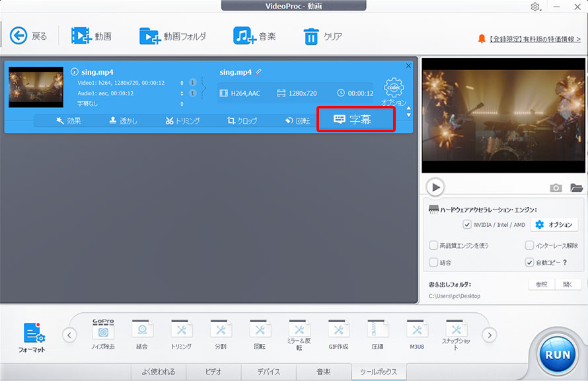Expand the Audio1 track selector arrows
Image resolution: width=588 pixels, height=381 pixels.
pos(182,93)
